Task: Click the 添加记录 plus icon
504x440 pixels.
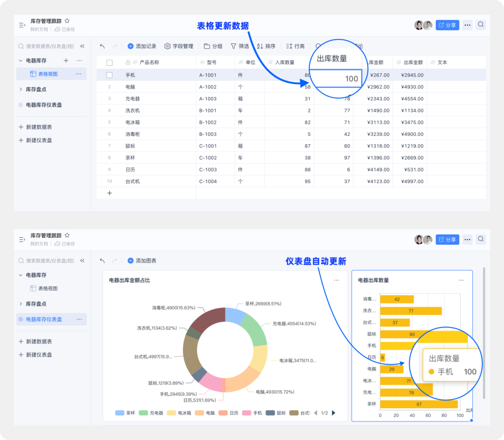Action: point(131,46)
